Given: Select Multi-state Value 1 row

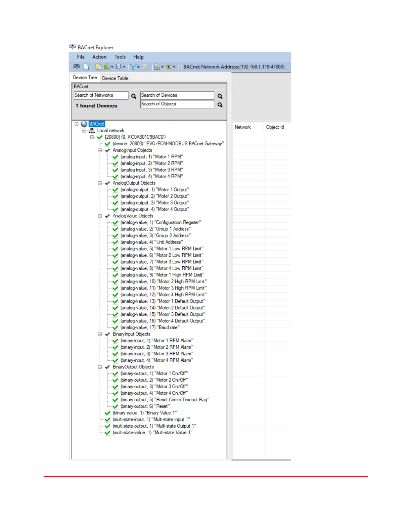Looking at the screenshot, I should tap(152, 433).
